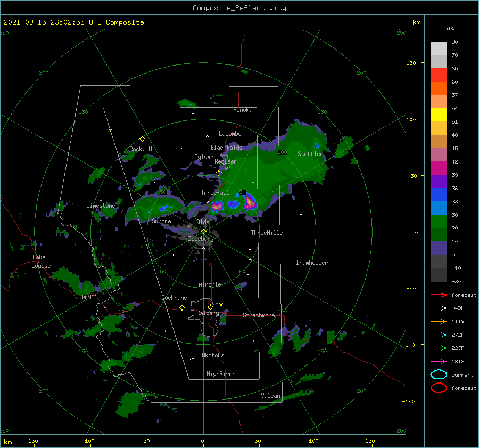479x448 pixels.
Task: Click the white 04DK arrow icon
Action: [x=439, y=308]
